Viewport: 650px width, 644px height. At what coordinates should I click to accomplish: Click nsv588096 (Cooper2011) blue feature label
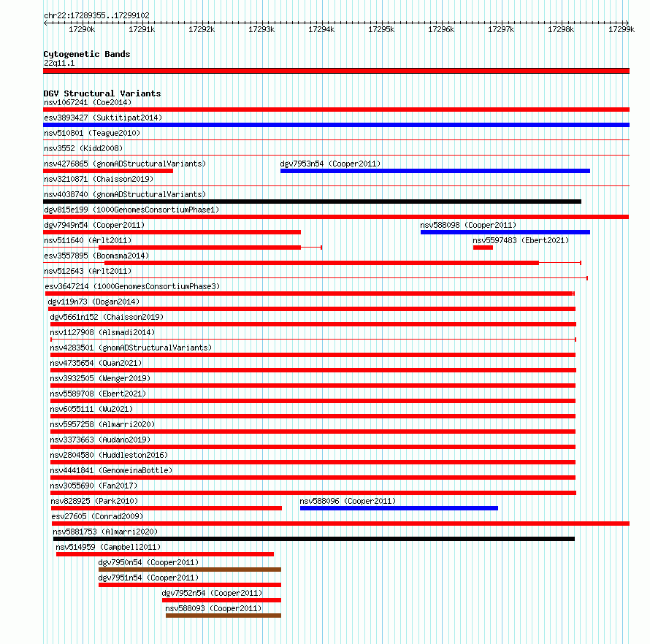(x=348, y=501)
